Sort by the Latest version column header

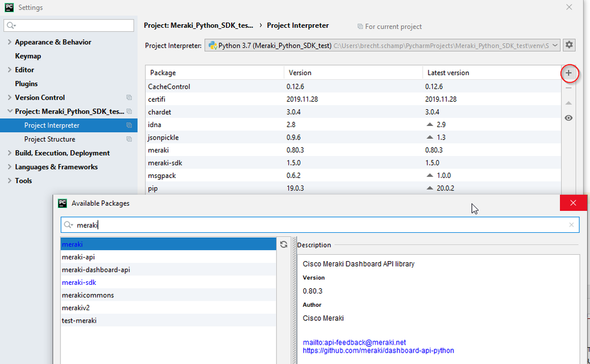click(492, 73)
